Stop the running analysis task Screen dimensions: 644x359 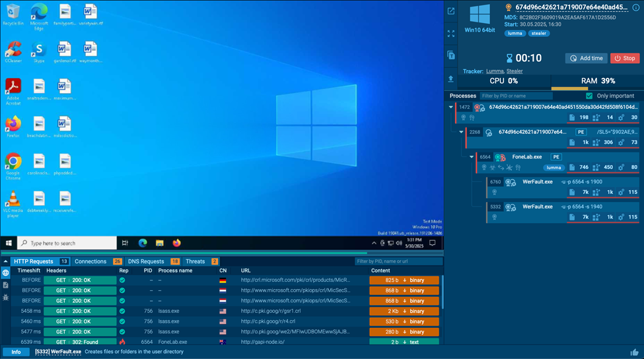pos(625,58)
